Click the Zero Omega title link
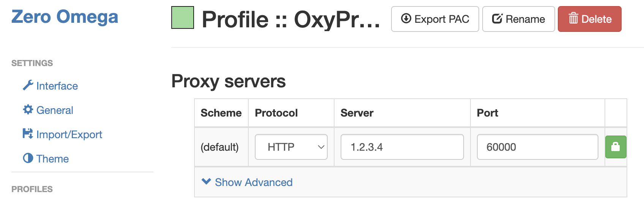644x205 pixels. pos(65,17)
